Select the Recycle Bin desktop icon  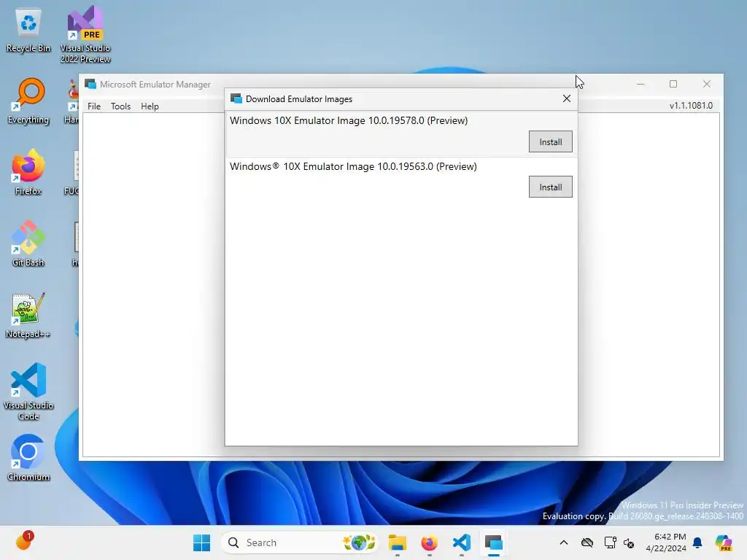28,31
